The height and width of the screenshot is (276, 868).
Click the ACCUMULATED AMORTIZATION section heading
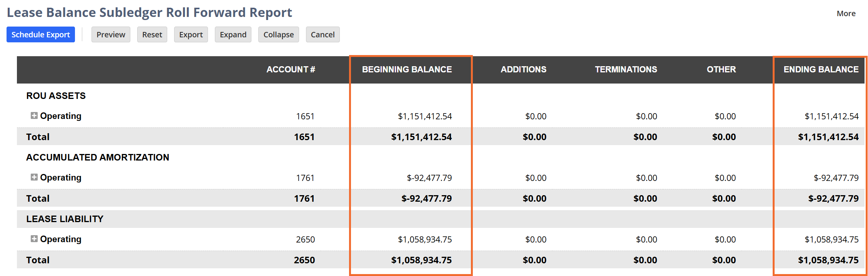(x=98, y=157)
